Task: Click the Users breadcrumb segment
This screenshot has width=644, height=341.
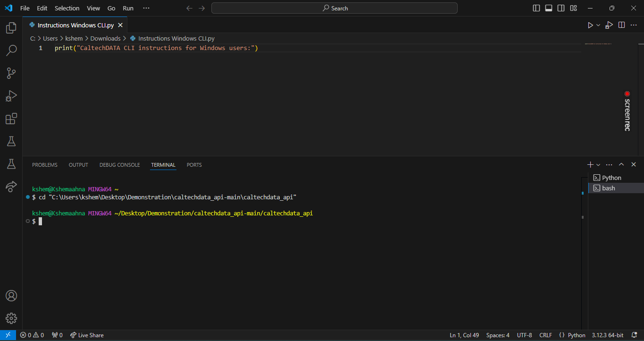Action: pyautogui.click(x=50, y=38)
